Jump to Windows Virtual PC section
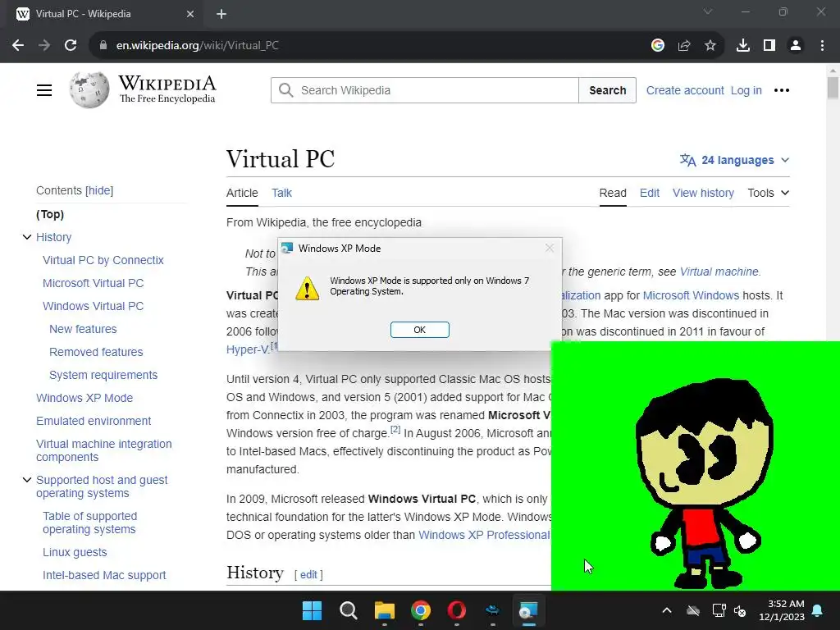Image resolution: width=840 pixels, height=630 pixels. [94, 306]
